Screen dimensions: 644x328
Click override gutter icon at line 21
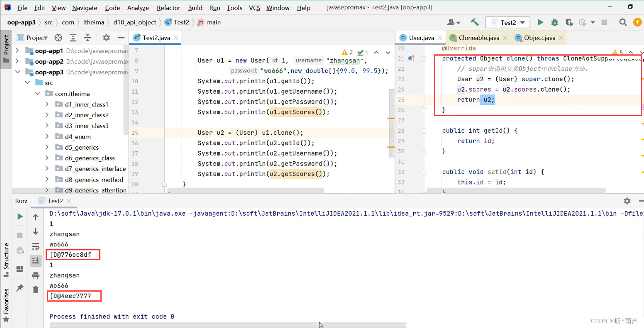pos(411,58)
